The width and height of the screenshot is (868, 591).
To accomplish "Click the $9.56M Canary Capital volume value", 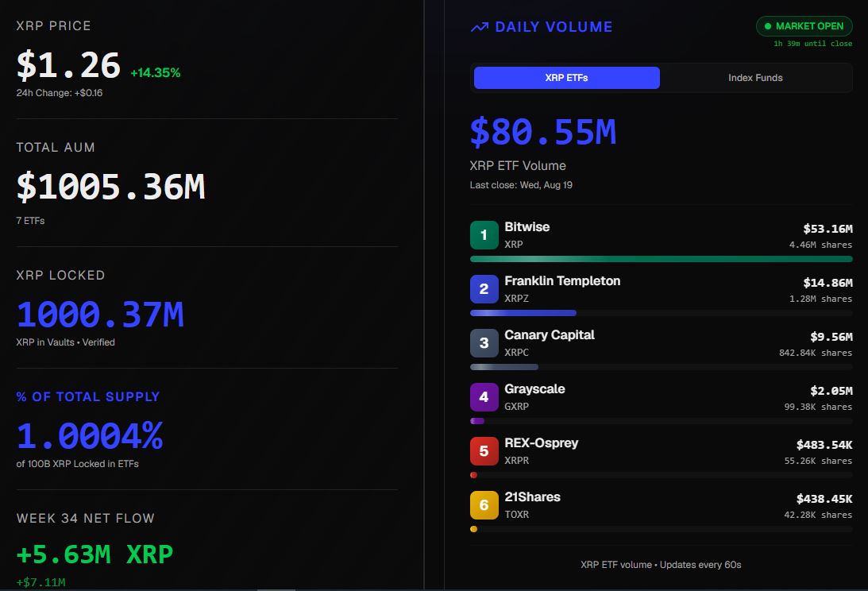I will pyautogui.click(x=831, y=337).
